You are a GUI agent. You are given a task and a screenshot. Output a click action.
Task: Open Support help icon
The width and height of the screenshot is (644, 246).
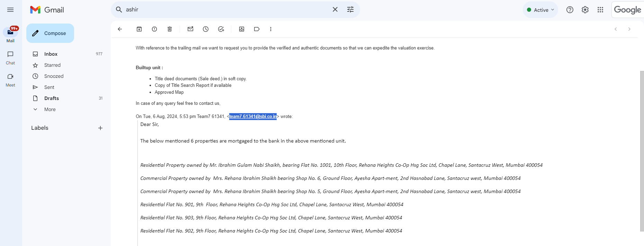[x=570, y=10]
